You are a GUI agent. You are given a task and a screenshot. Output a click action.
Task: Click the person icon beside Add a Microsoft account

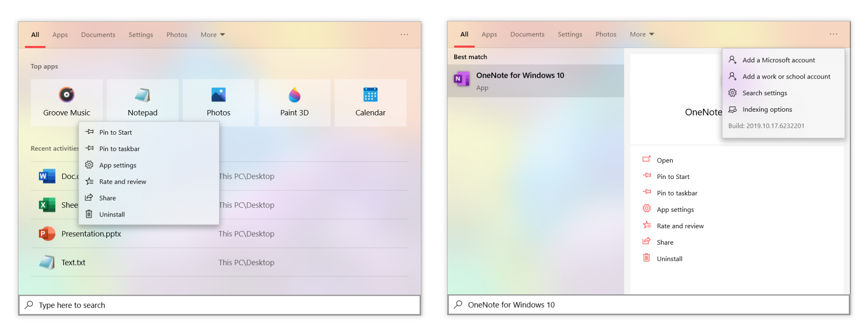pos(732,60)
